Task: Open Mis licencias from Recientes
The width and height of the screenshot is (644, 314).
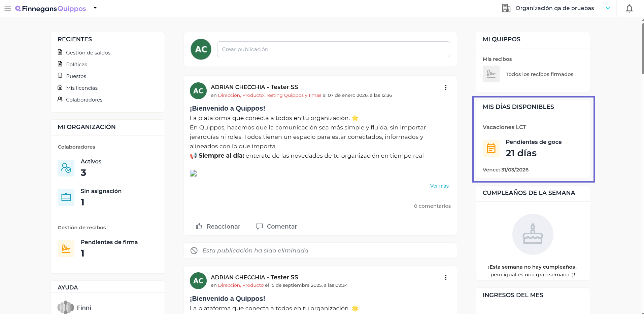Action: click(81, 88)
